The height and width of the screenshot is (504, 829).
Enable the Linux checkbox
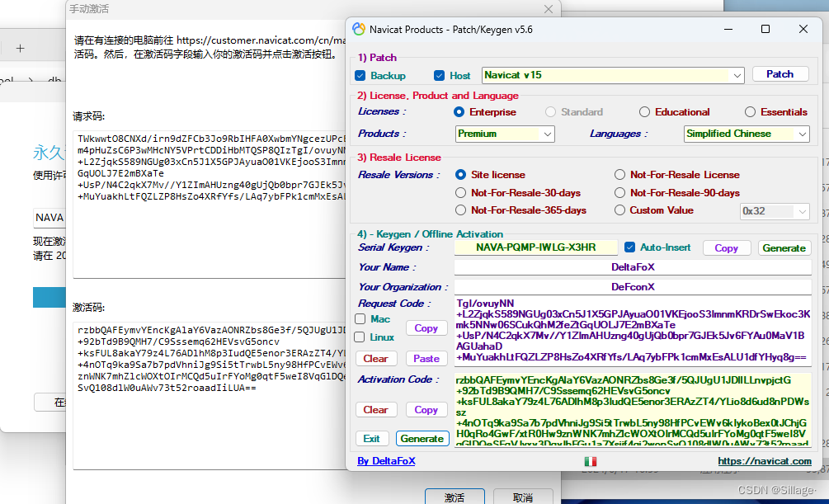(360, 337)
